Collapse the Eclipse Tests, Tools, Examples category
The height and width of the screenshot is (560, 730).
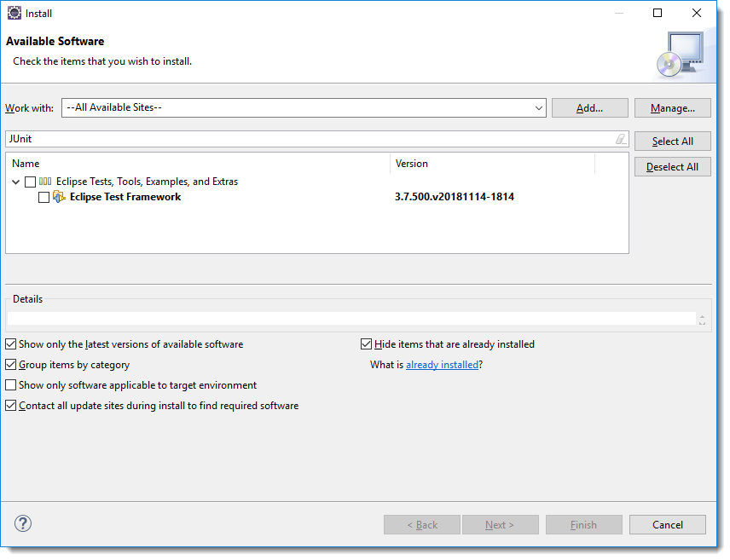[16, 182]
